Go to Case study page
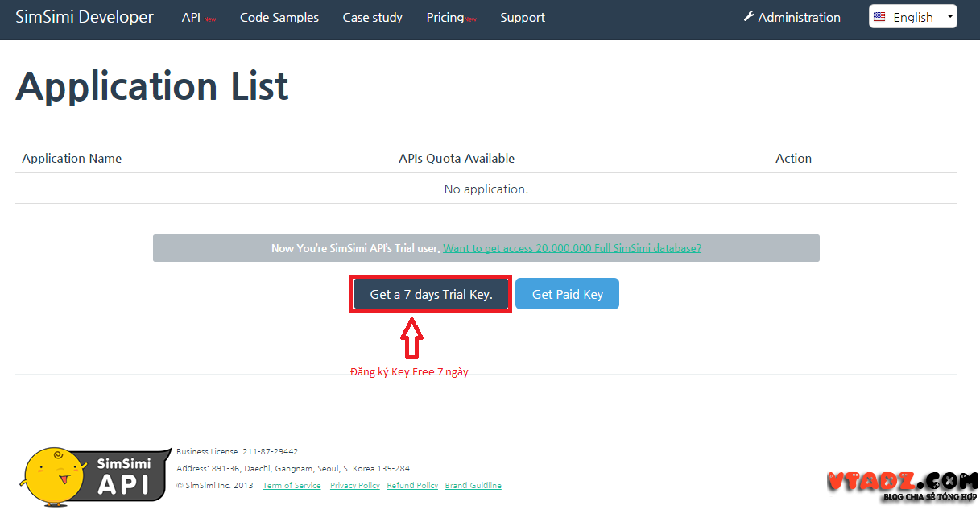 373,18
